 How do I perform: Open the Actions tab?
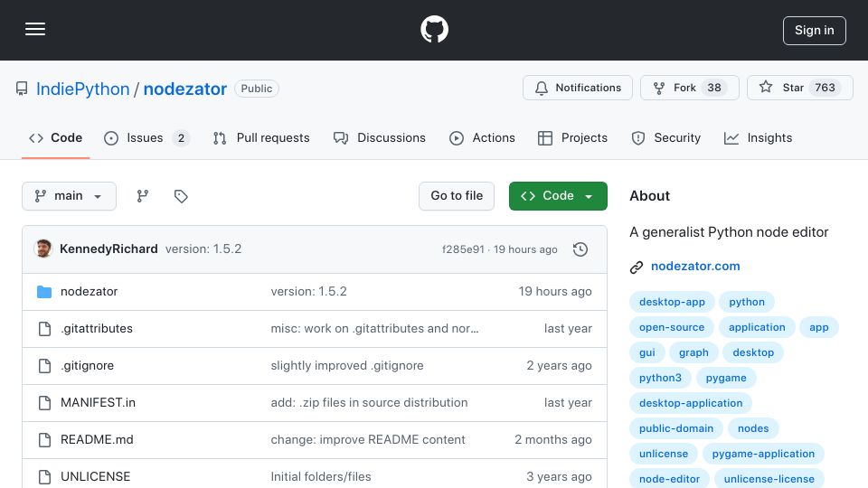pyautogui.click(x=482, y=137)
